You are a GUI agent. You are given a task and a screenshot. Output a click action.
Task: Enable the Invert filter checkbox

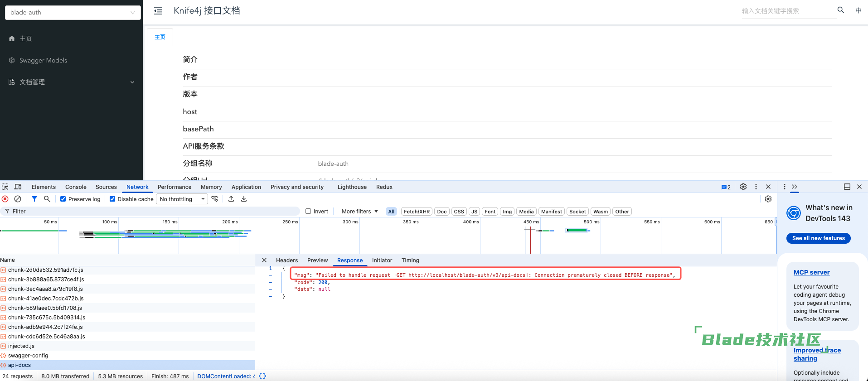pos(308,211)
